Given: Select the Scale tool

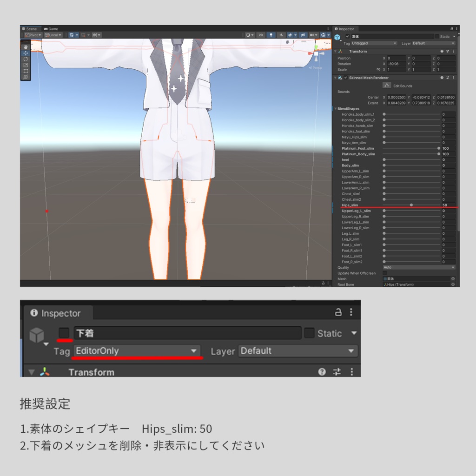Looking at the screenshot, I should tap(25, 65).
